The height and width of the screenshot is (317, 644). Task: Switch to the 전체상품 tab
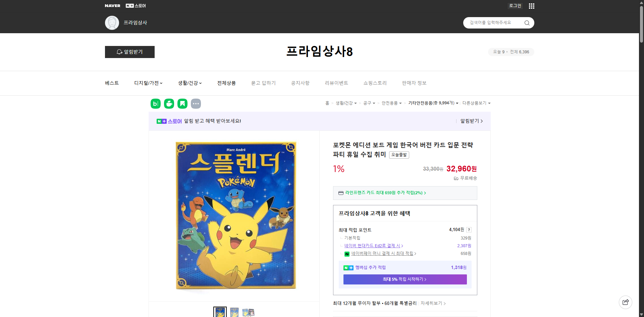(x=226, y=83)
